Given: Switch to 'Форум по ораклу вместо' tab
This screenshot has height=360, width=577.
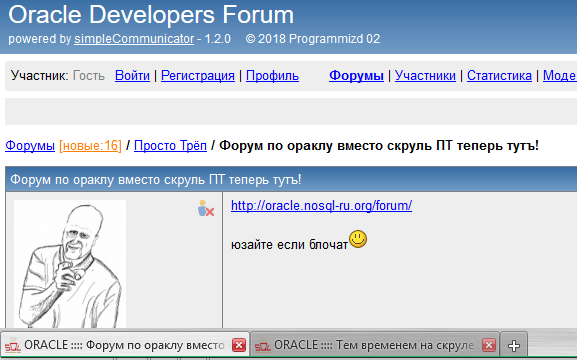Looking at the screenshot, I should [x=125, y=345].
